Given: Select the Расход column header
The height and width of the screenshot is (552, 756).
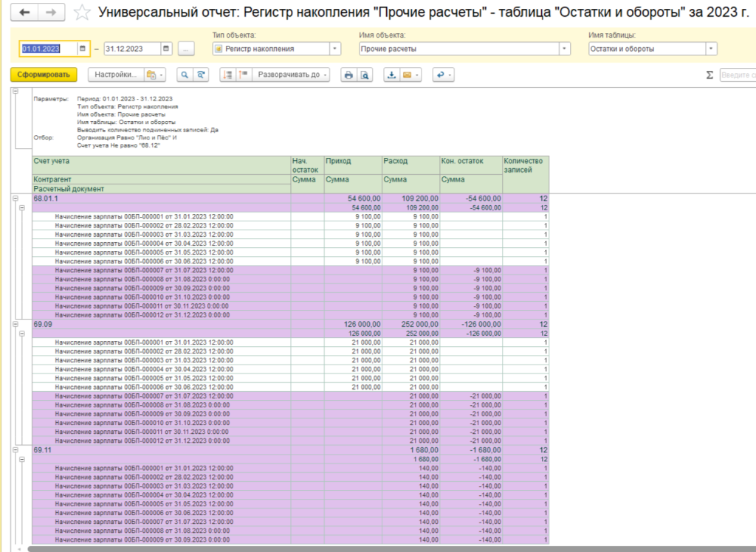Looking at the screenshot, I should coord(410,165).
